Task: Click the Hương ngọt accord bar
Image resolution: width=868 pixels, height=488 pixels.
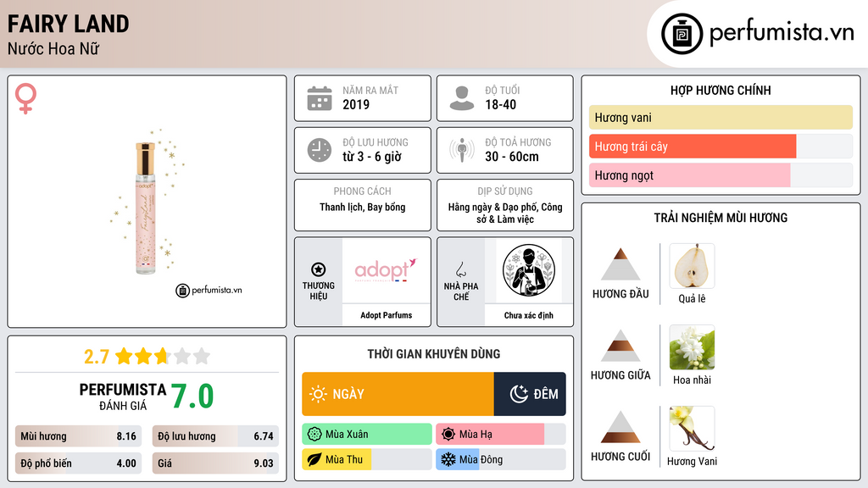Action: 721,175
